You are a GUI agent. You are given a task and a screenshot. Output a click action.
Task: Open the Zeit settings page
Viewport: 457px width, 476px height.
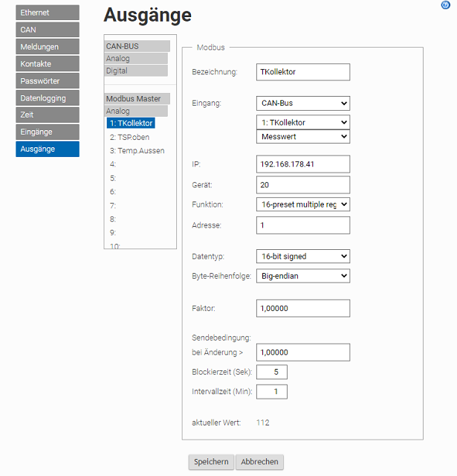[x=48, y=115]
